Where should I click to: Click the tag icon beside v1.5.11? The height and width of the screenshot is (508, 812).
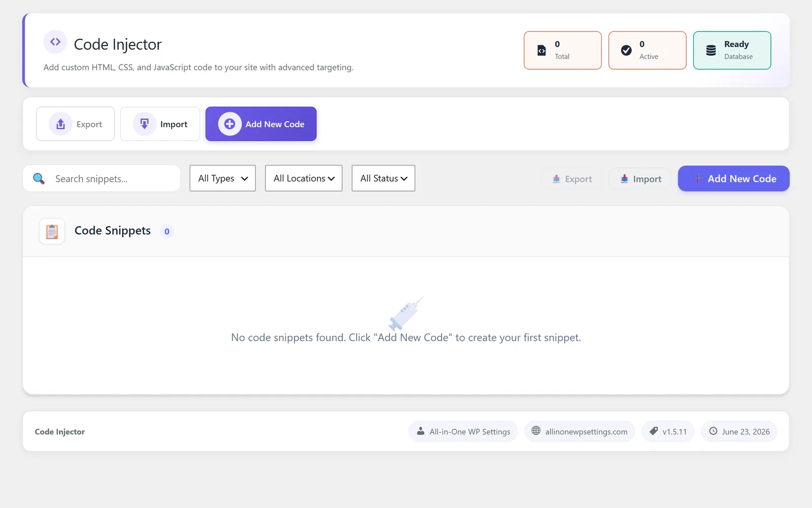point(654,431)
